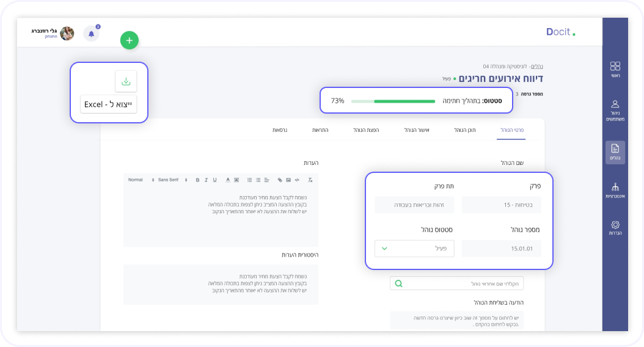Switch to the תוכן הנוהל tab
This screenshot has height=347, width=644.
click(465, 130)
